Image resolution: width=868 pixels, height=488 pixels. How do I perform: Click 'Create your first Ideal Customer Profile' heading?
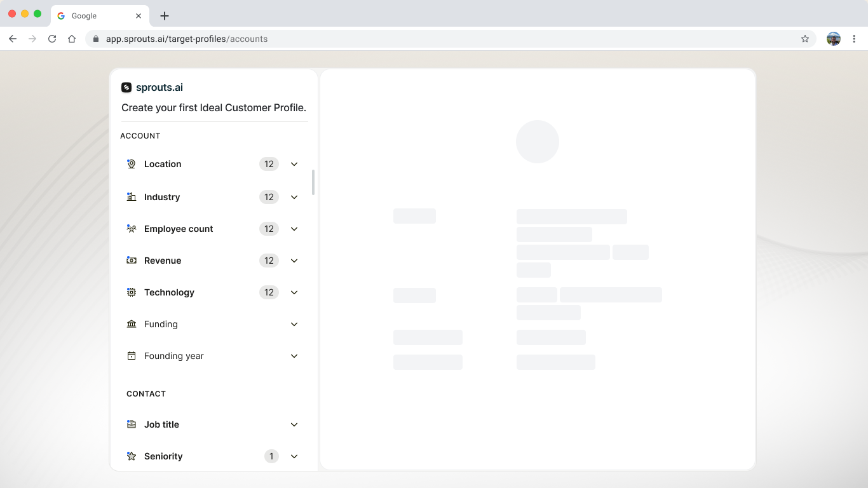[214, 107]
